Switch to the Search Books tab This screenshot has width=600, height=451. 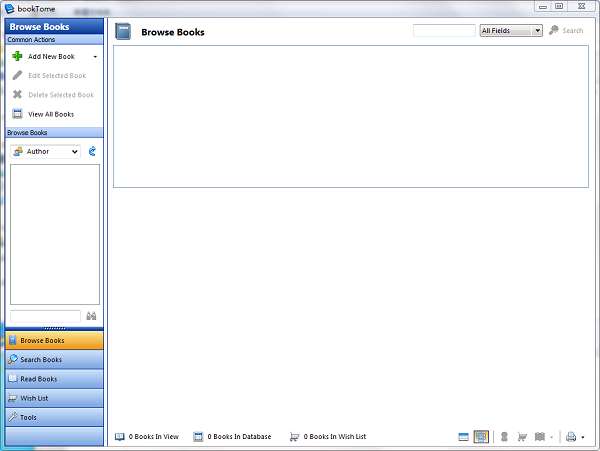coord(54,360)
